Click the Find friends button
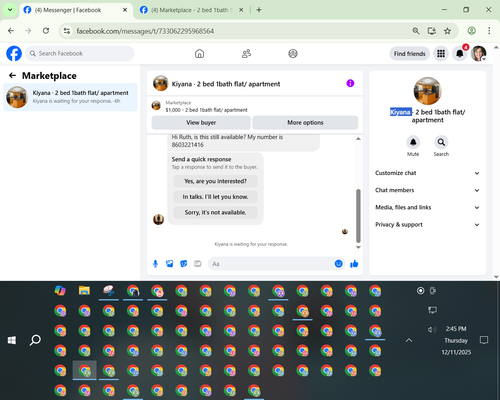Image resolution: width=500 pixels, height=400 pixels. coord(410,54)
